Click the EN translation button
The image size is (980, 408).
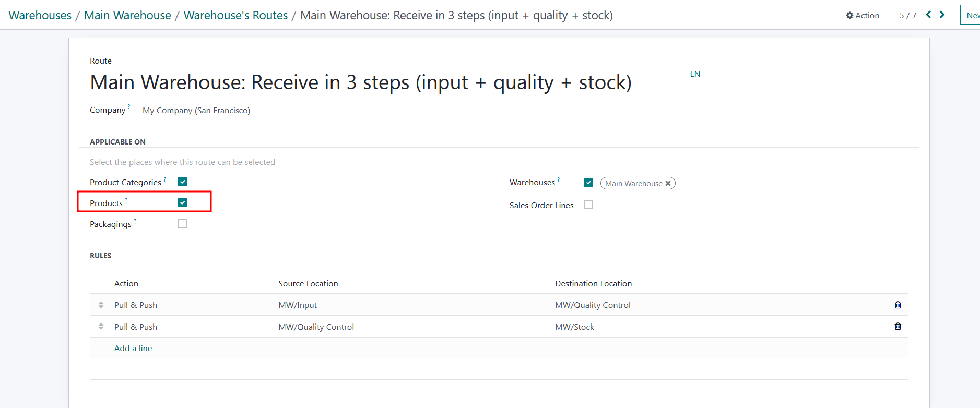pos(695,74)
